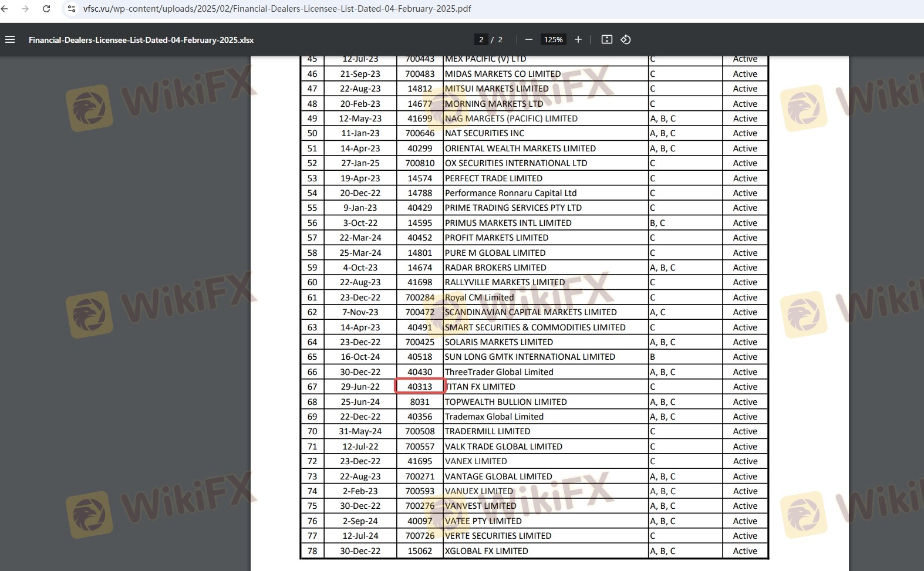This screenshot has height=571, width=924.
Task: Select ThreeTrader Global Limited
Action: pos(499,372)
